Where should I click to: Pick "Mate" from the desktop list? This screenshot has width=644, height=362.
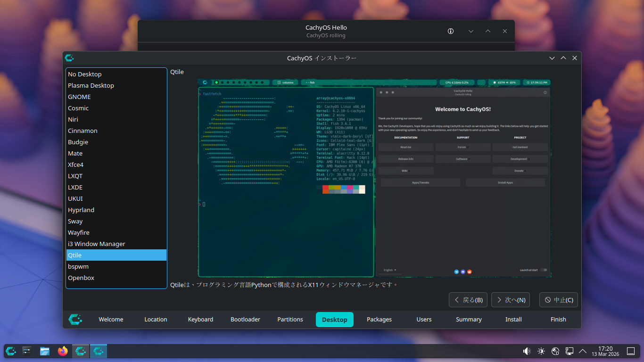click(116, 153)
